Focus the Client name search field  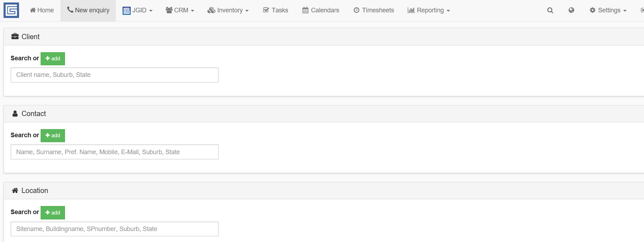[114, 75]
